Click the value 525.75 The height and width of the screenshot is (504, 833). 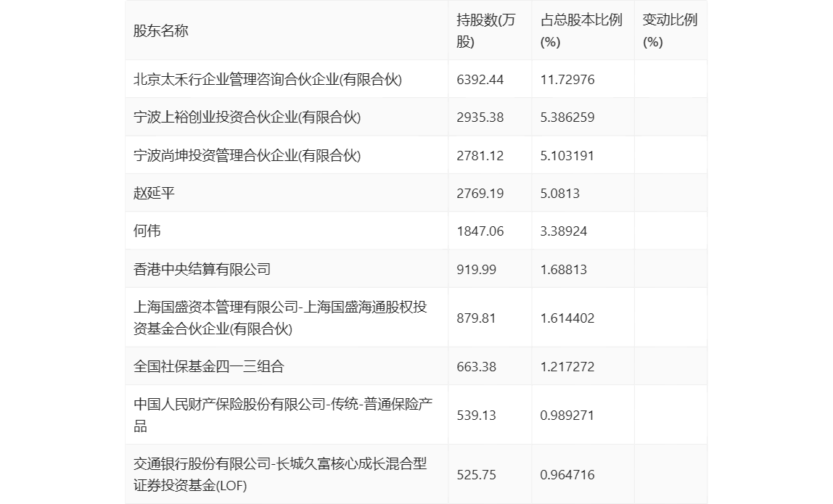[x=476, y=475]
